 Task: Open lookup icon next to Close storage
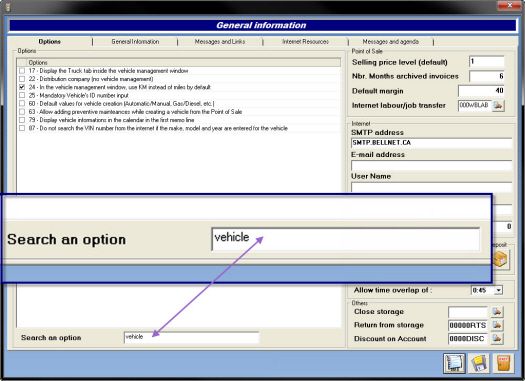[497, 312]
